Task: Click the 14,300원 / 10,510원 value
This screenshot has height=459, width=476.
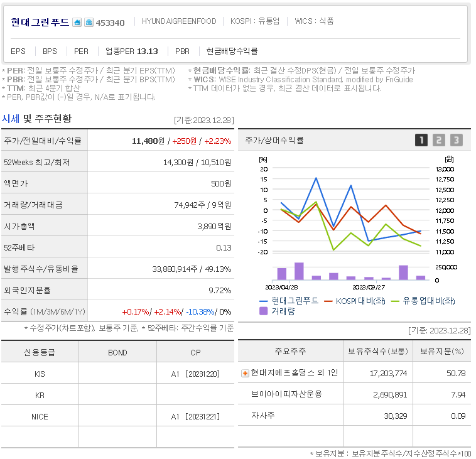Action: point(197,163)
